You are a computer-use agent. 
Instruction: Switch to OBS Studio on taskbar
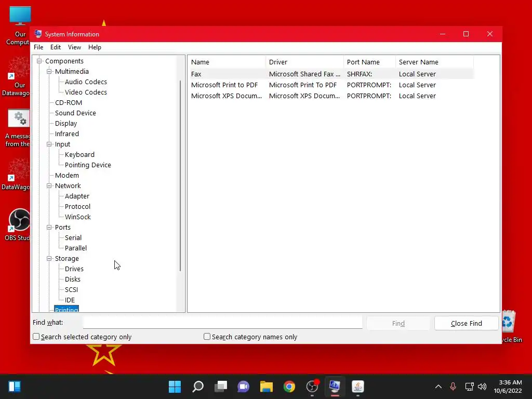click(312, 387)
